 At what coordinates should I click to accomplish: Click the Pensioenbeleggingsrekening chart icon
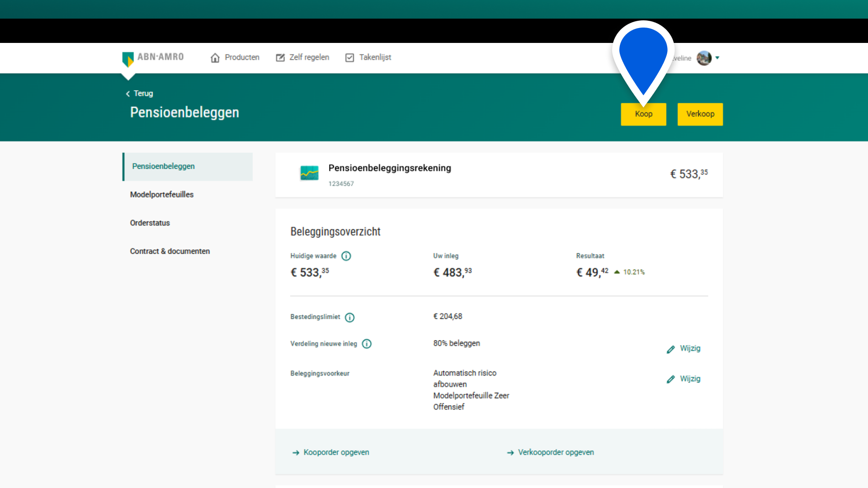click(309, 173)
